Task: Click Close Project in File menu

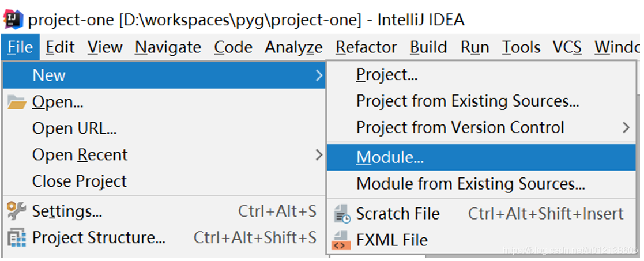Action: 80,181
